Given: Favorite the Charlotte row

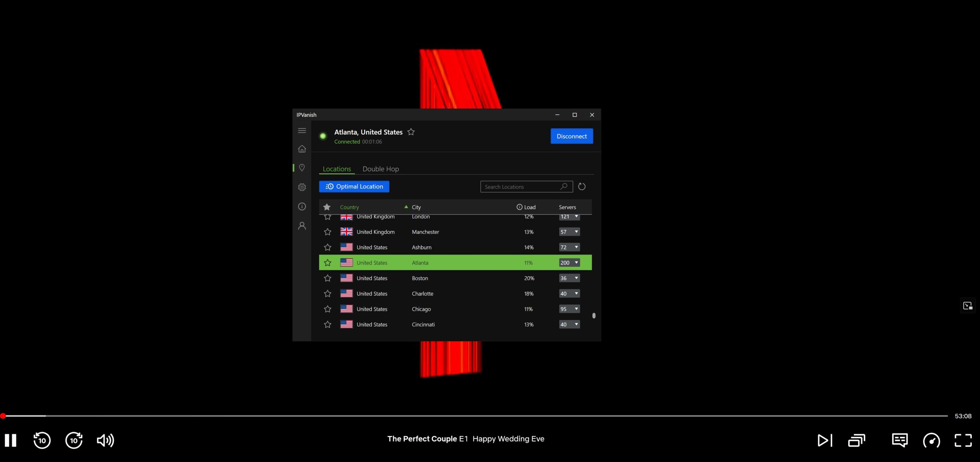Looking at the screenshot, I should 327,294.
